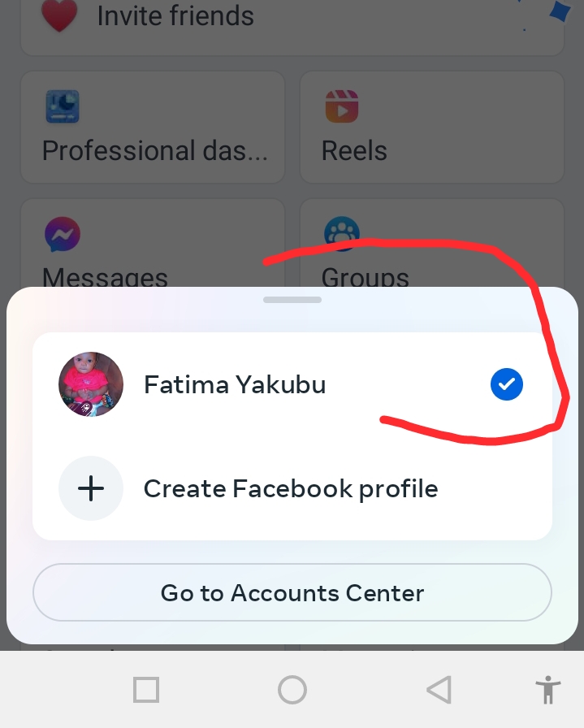The width and height of the screenshot is (584, 728).
Task: Open the Messenger lightning bubble icon
Action: [63, 235]
